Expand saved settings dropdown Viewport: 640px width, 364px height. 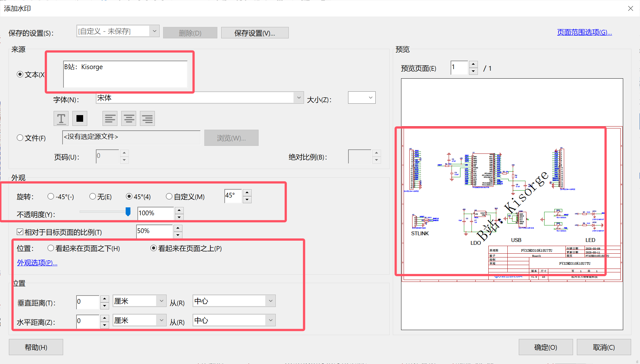(154, 31)
